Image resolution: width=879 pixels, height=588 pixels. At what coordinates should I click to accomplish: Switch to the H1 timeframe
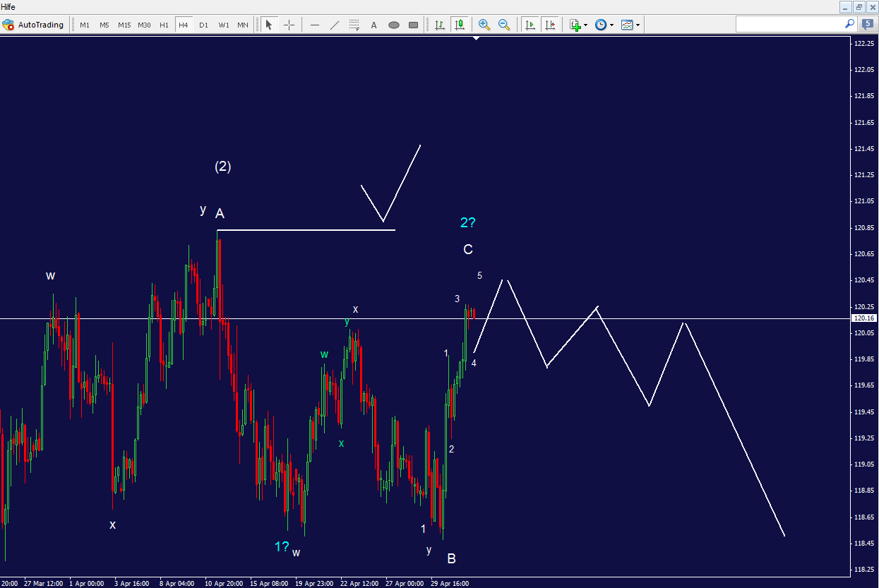pyautogui.click(x=164, y=24)
